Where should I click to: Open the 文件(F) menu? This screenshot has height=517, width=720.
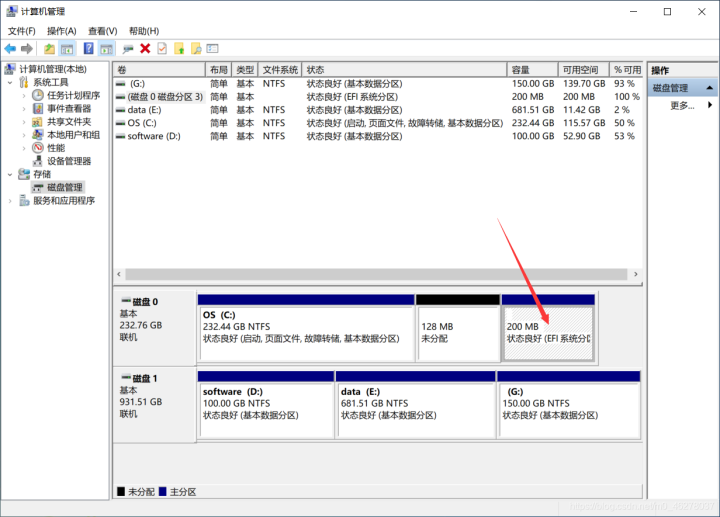coord(22,31)
